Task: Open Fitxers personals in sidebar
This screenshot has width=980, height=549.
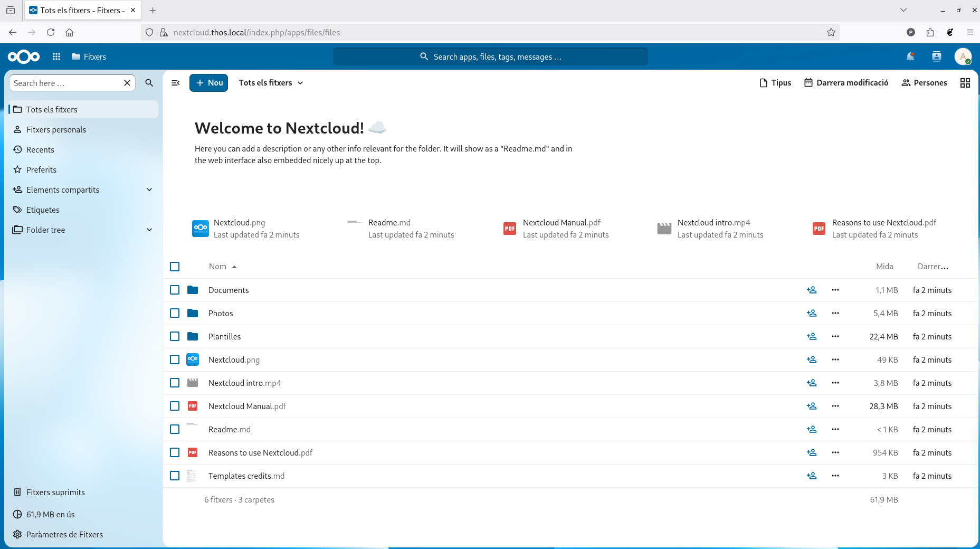Action: point(84,129)
